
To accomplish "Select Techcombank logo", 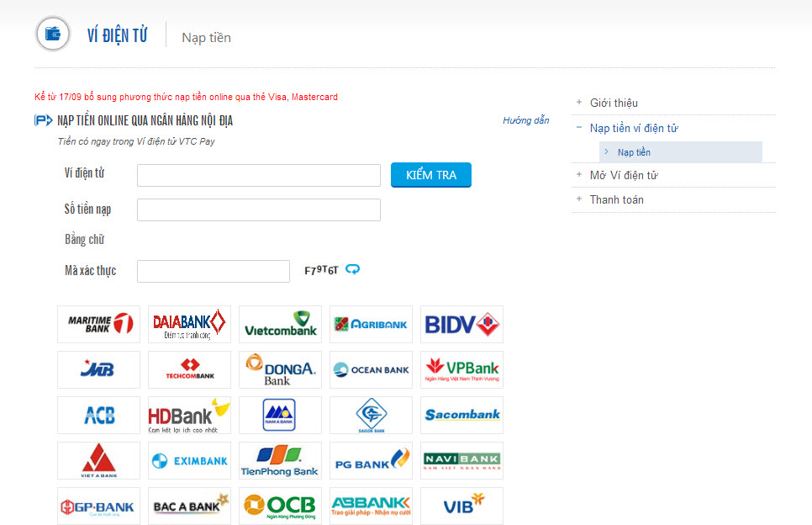I will tap(189, 369).
